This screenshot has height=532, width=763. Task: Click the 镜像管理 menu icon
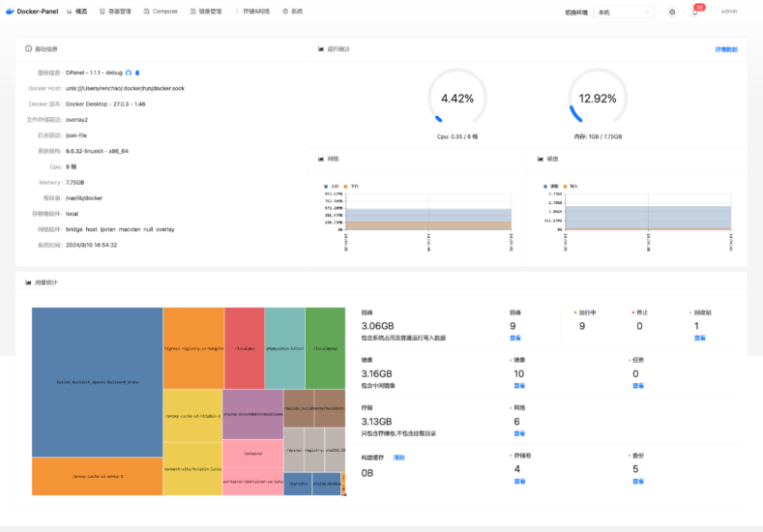(191, 12)
